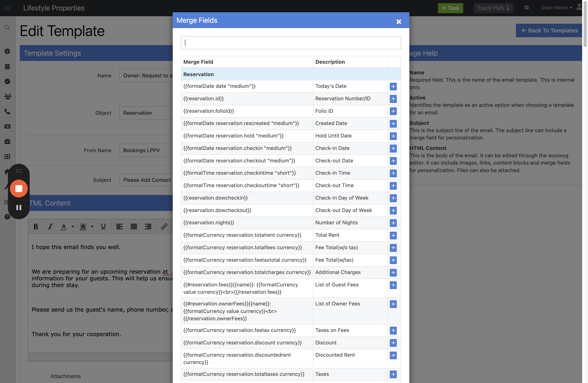This screenshot has width=588, height=383.
Task: Add Folio ID merge field
Action: point(393,111)
